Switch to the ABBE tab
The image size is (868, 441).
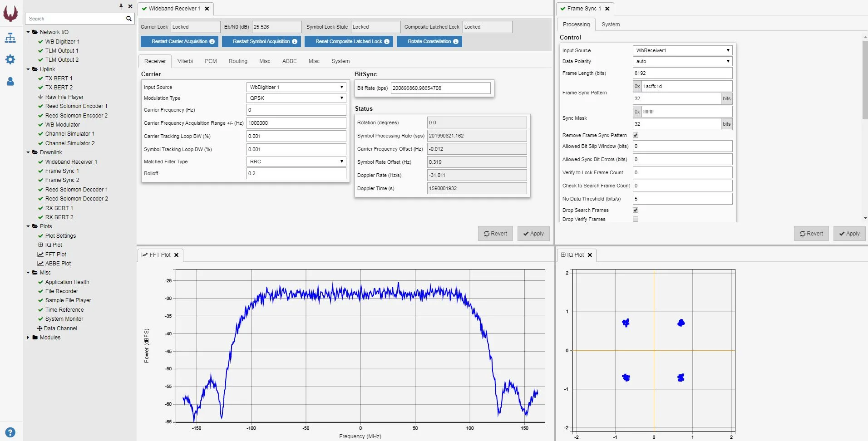(290, 61)
